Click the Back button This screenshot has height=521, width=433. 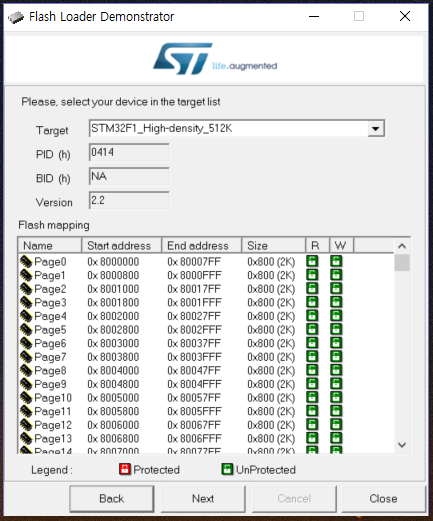(x=112, y=499)
